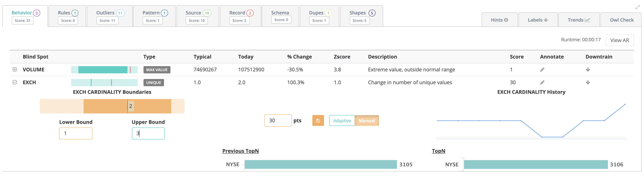Click the points input showing 30
644x178 pixels.
coord(278,121)
